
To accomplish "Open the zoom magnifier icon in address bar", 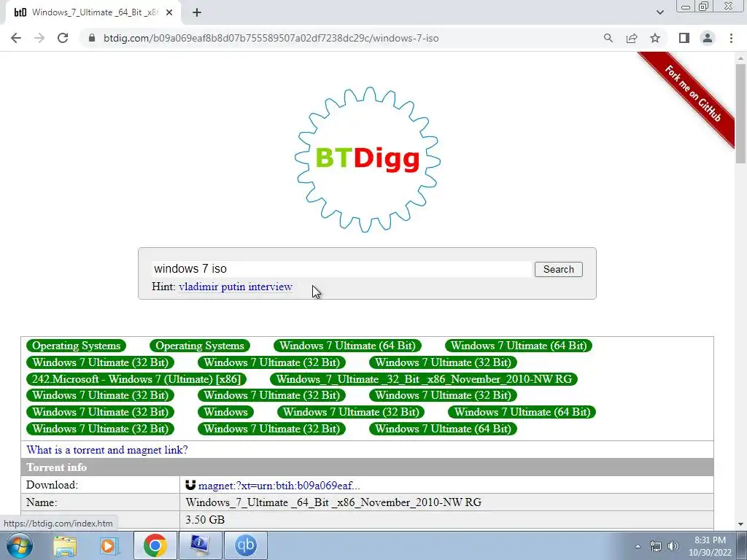I will [x=608, y=38].
